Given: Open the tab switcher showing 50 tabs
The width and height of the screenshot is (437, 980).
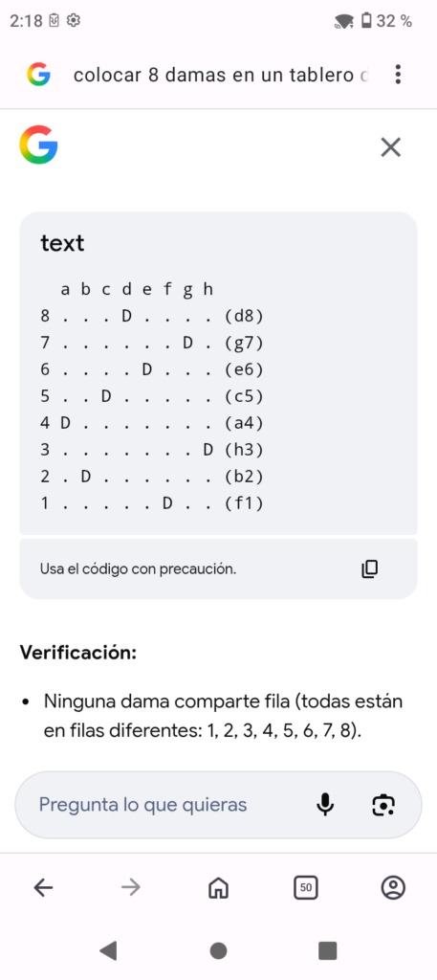Looking at the screenshot, I should coord(305,887).
